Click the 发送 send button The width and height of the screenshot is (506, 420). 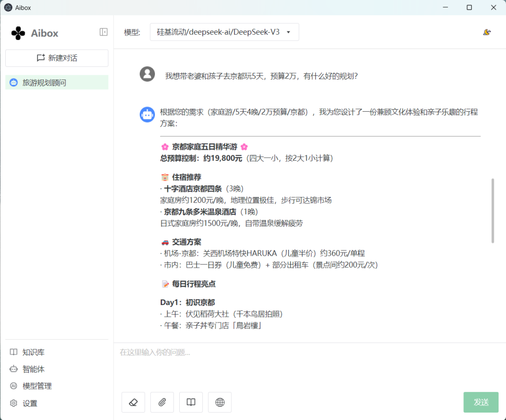pyautogui.click(x=481, y=402)
